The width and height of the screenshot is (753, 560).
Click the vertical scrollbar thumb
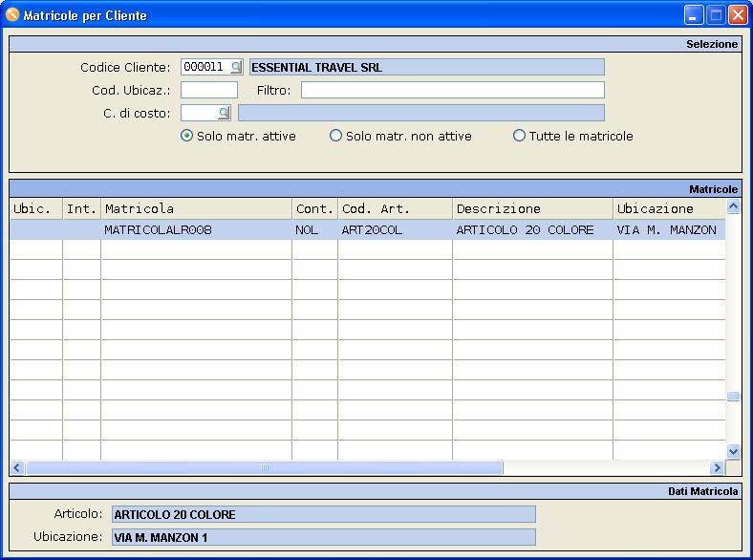tap(733, 397)
